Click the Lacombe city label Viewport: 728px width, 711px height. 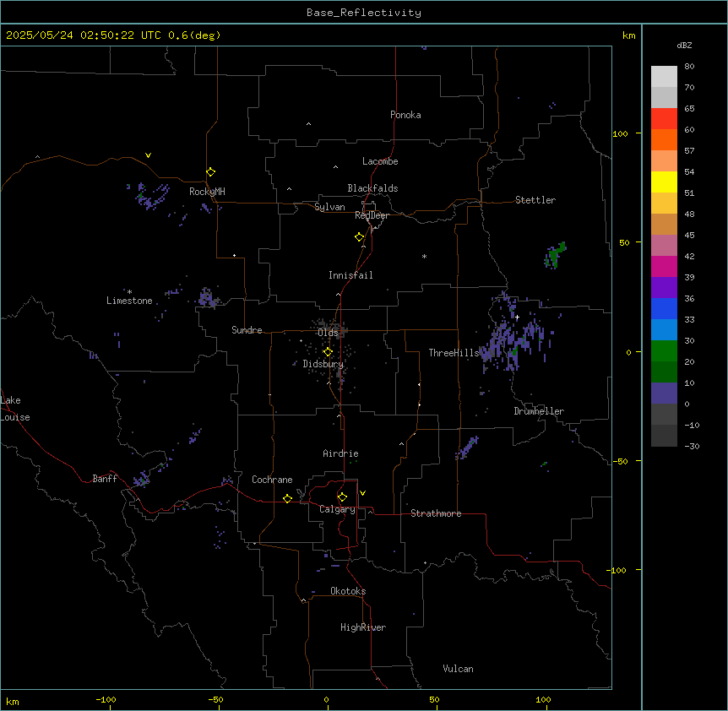380,161
